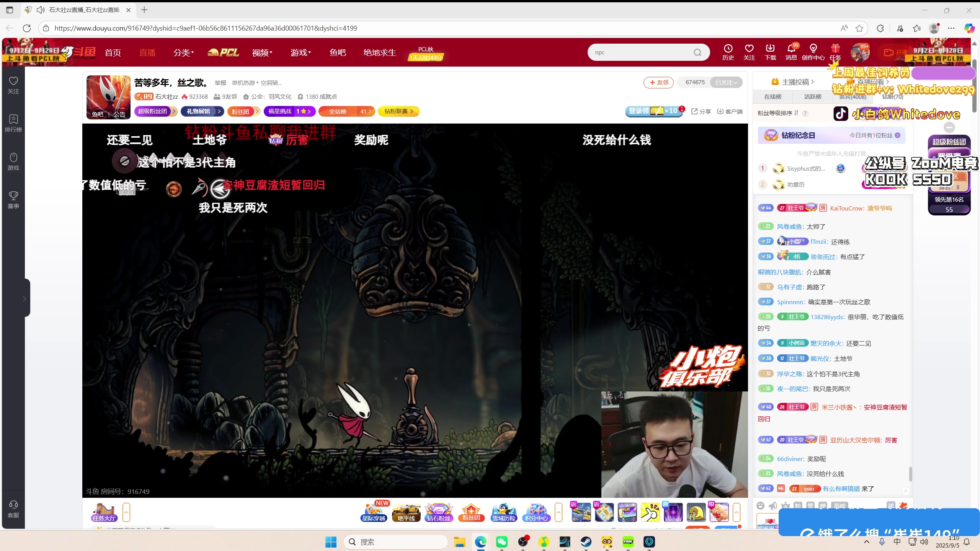The height and width of the screenshot is (551, 980).
Task: Open 消息 messages bell with 99 badge
Action: point(791,52)
